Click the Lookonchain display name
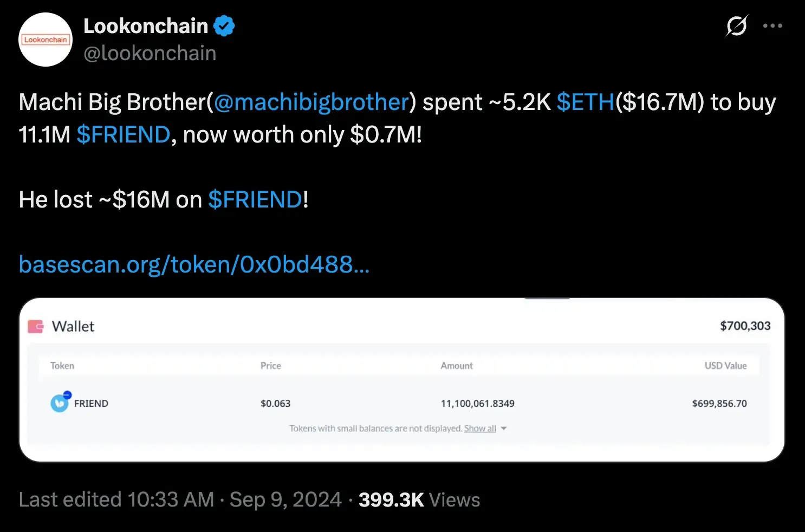The width and height of the screenshot is (805, 532). (x=145, y=25)
